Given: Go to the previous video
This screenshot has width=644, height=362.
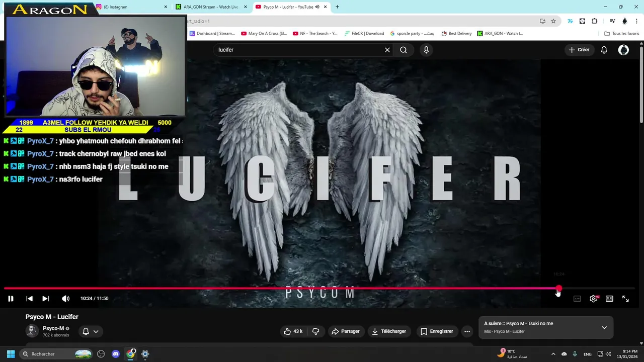Looking at the screenshot, I should [x=29, y=299].
